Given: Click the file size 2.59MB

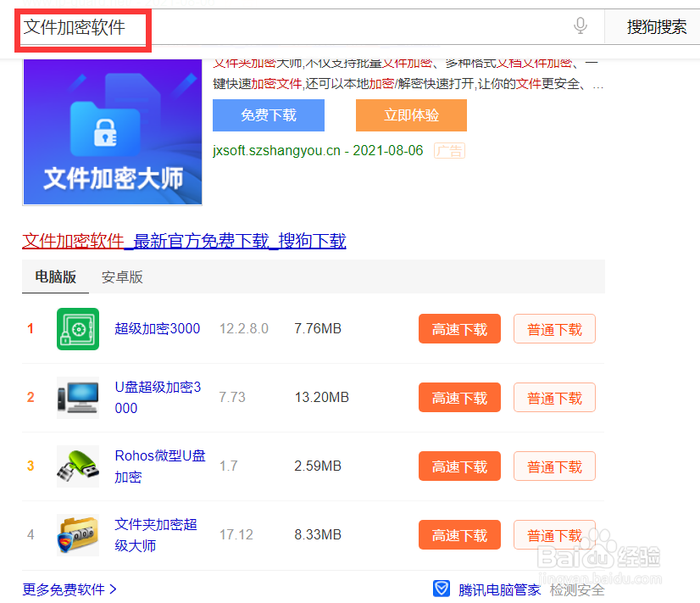Looking at the screenshot, I should (x=318, y=466).
